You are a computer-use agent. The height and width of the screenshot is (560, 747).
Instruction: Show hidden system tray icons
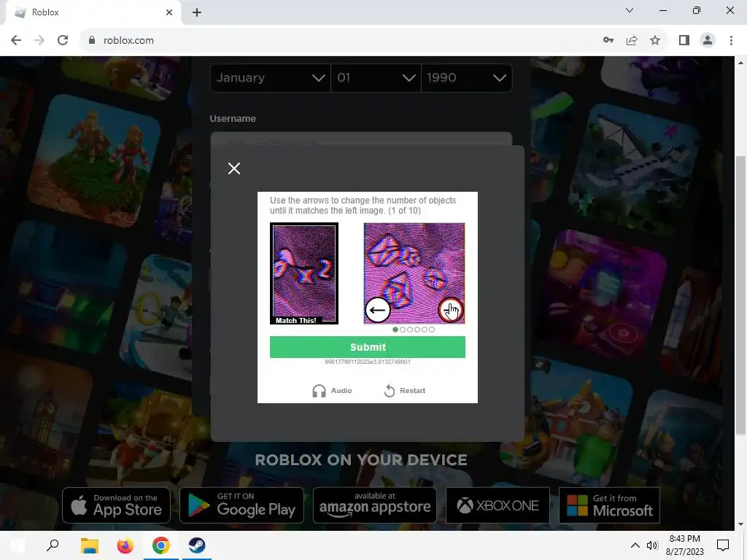(635, 545)
